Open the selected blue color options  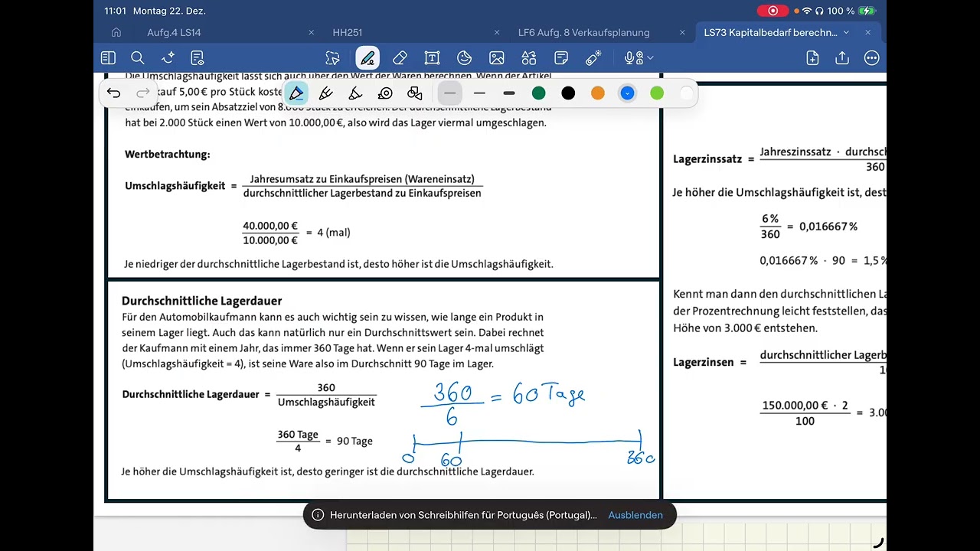(x=627, y=93)
